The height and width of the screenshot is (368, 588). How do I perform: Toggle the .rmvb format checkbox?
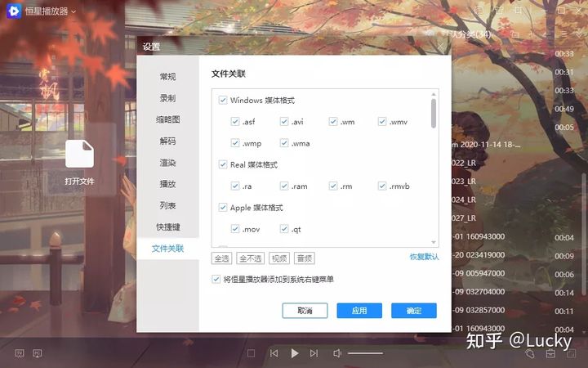point(382,186)
